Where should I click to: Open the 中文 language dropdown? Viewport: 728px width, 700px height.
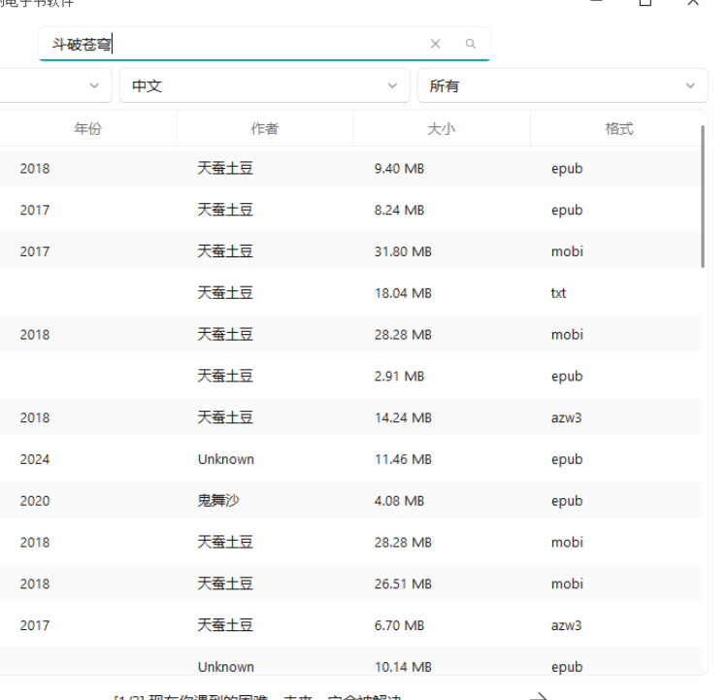[x=264, y=85]
